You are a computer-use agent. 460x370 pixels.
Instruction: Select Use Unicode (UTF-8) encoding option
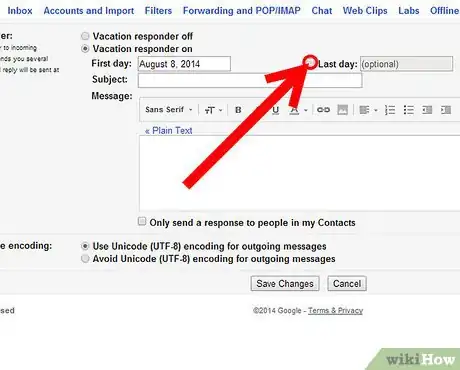coord(85,246)
